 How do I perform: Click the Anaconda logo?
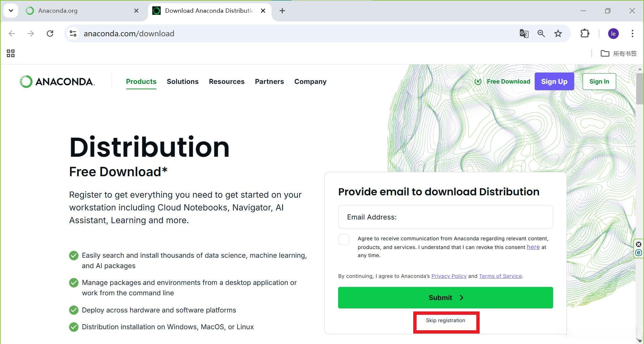pyautogui.click(x=57, y=82)
